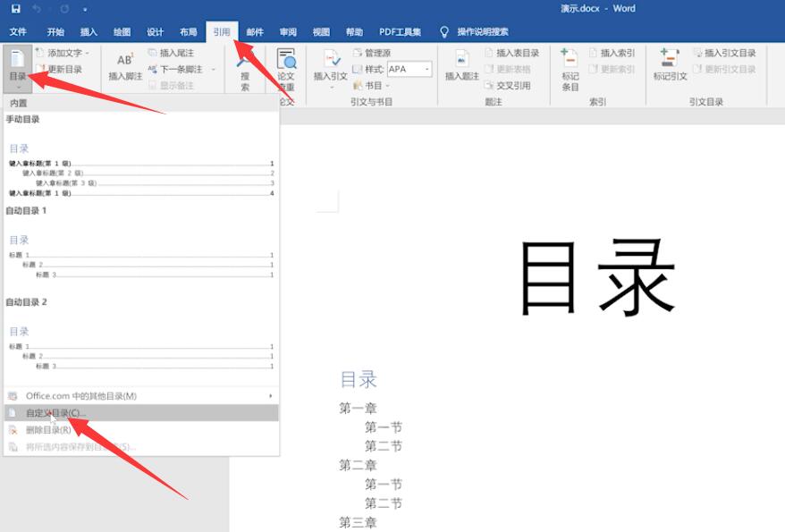Click the 操作说明搜索 search box
Screen dimensions: 785x532
483,32
